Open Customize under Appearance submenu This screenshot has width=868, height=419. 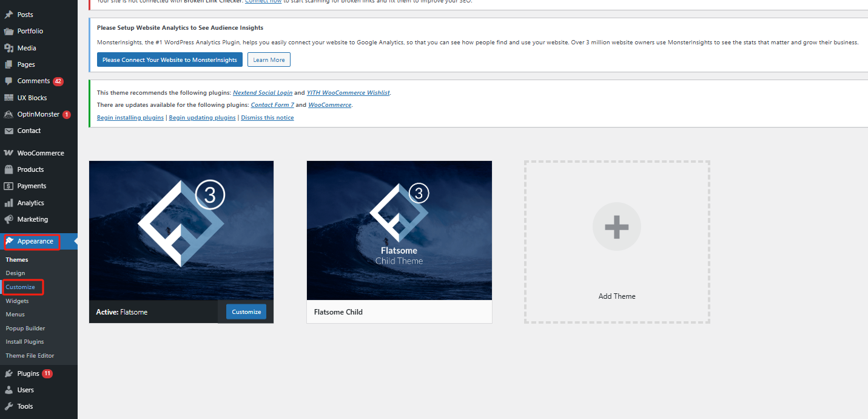tap(21, 287)
